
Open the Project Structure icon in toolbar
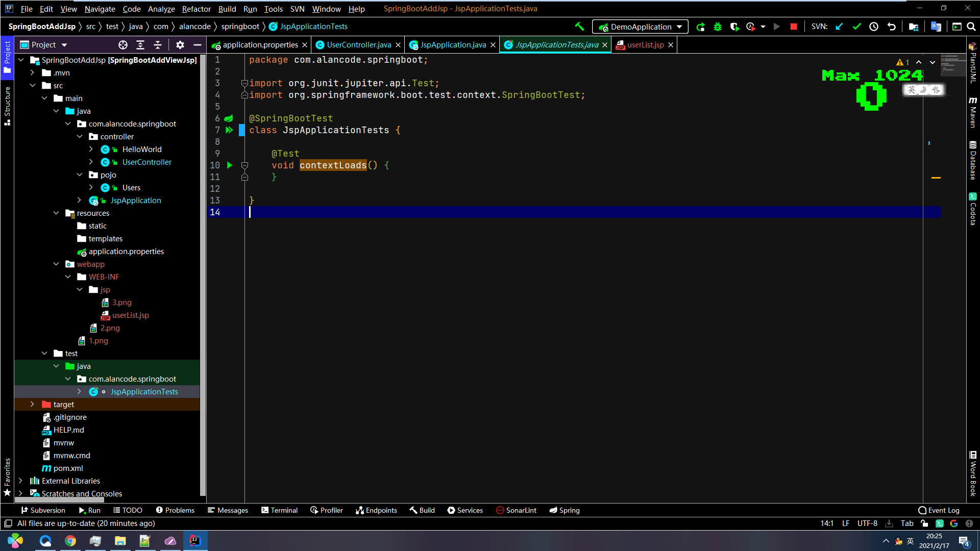[x=914, y=27]
